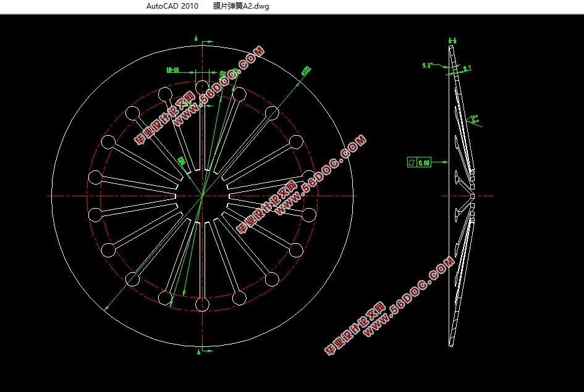Click the flatness tolerance leader arrowhead
The image size is (584, 392).
tap(447, 162)
